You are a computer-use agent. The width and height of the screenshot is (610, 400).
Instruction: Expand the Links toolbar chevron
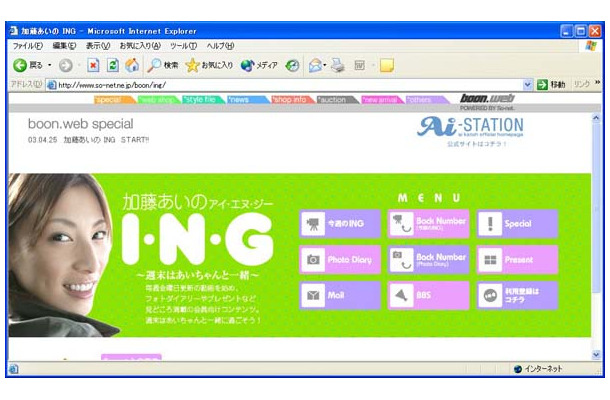[597, 82]
